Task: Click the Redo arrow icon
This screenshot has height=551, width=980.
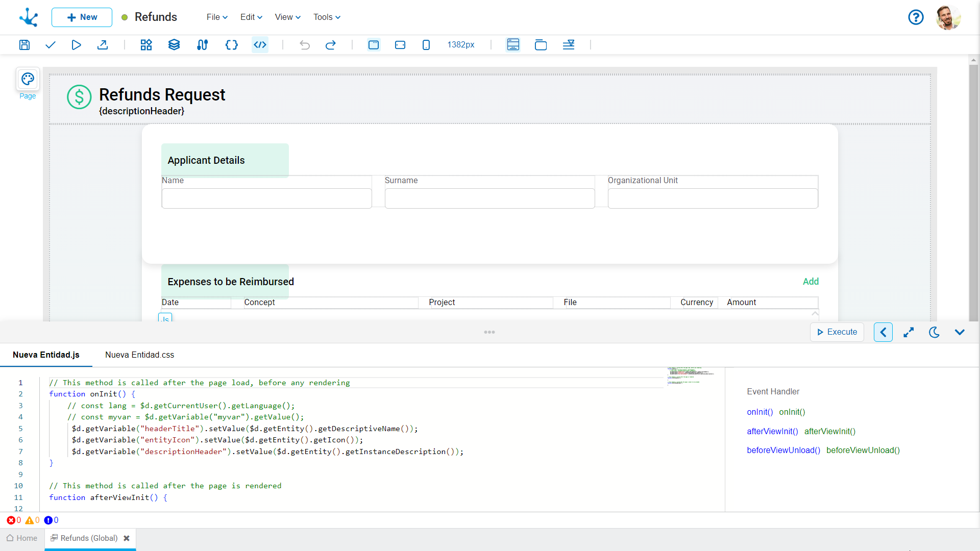Action: coord(331,45)
